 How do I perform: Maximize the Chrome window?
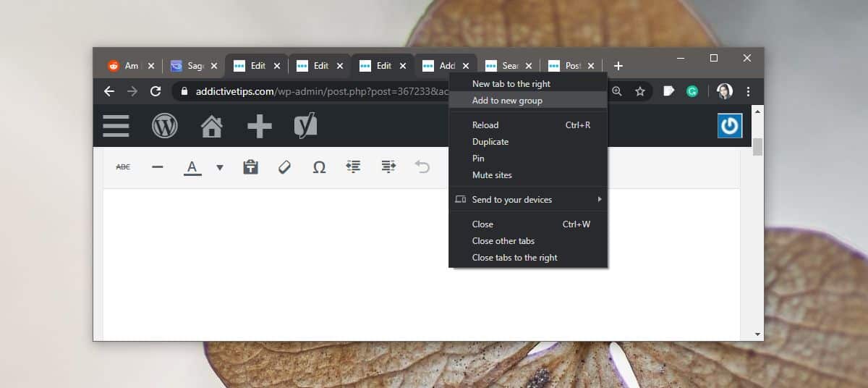714,58
